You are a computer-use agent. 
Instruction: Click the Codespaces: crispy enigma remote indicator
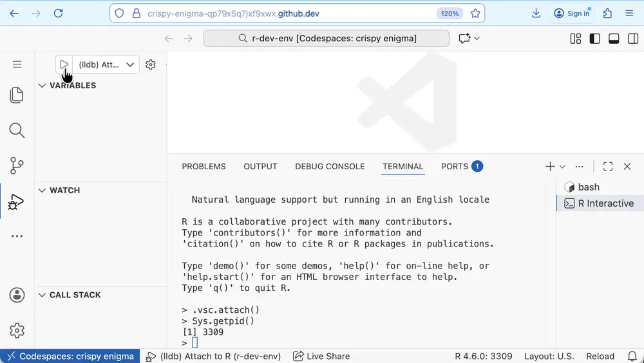(70, 356)
